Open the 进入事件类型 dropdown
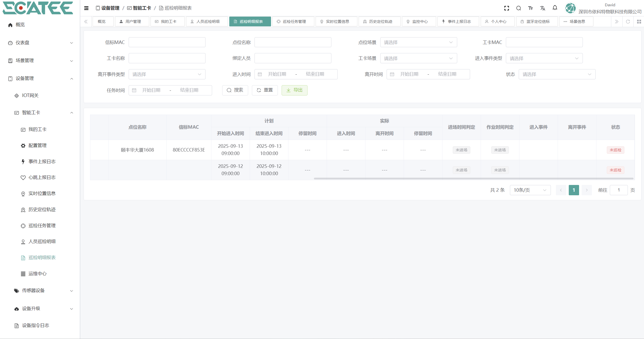 coord(544,58)
